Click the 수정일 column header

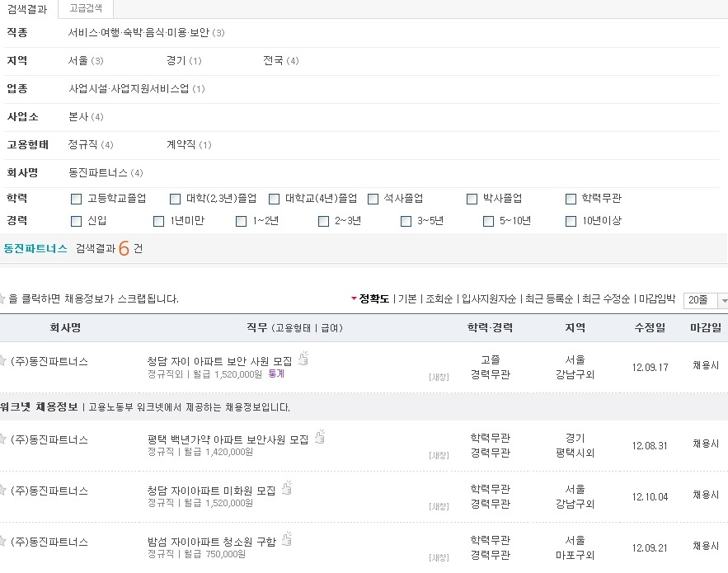pos(650,328)
